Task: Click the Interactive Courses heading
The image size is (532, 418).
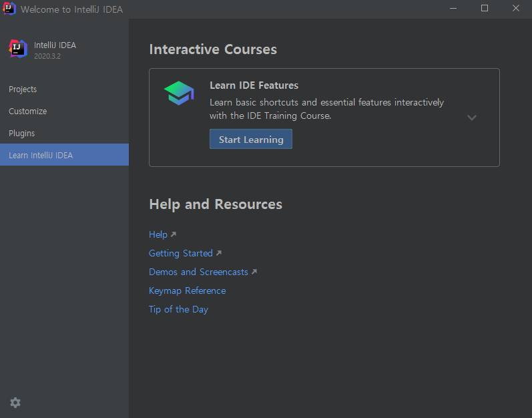Action: pos(213,49)
